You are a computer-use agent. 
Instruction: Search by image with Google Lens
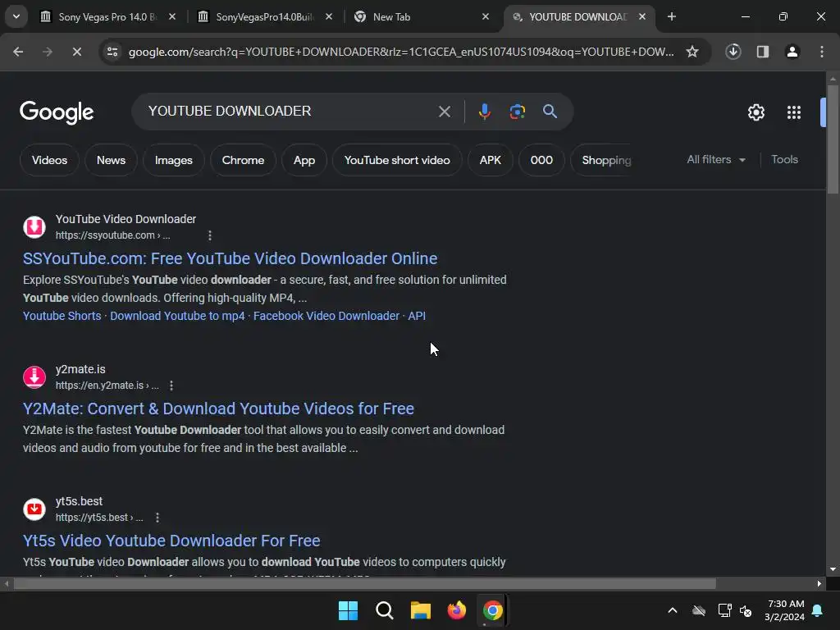pyautogui.click(x=517, y=112)
